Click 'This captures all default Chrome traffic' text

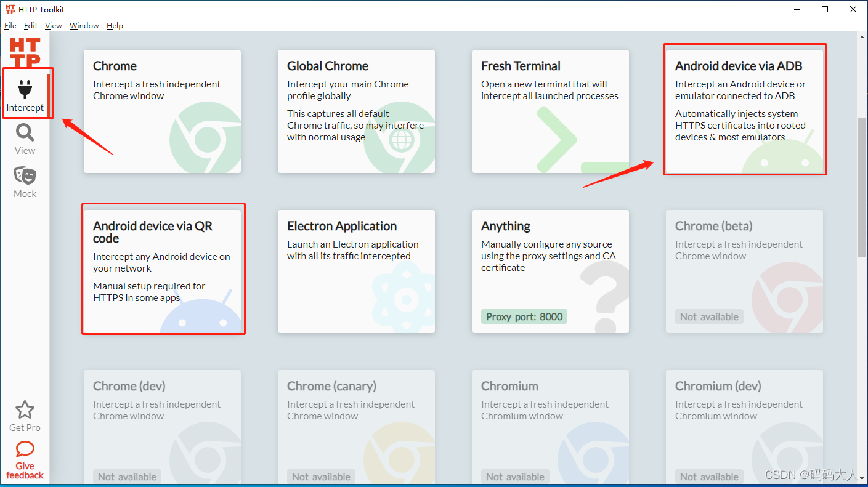pyautogui.click(x=355, y=126)
